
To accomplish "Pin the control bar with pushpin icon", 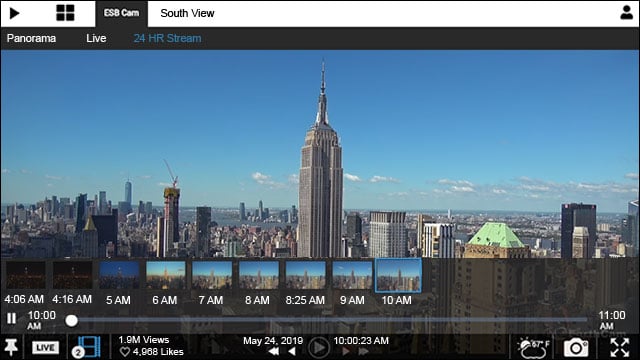I will [11, 347].
